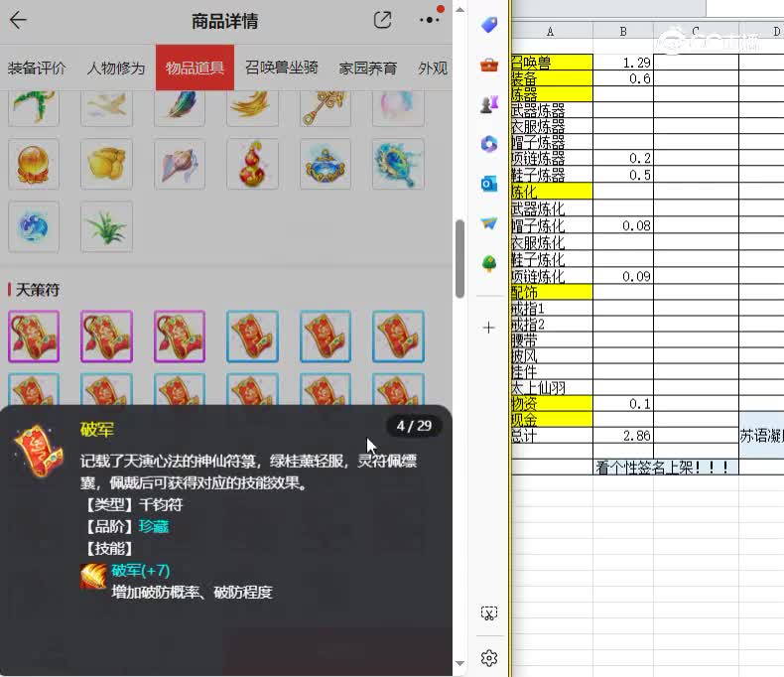Click scroll-down arrow of item panel
The height and width of the screenshot is (677, 784).
(x=460, y=663)
